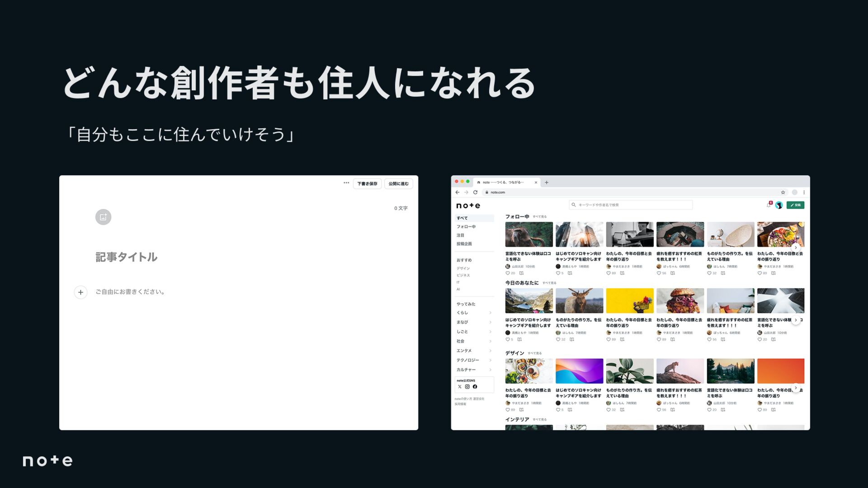Toggle heart on first 今日のあなたに article
This screenshot has width=868, height=488.
pyautogui.click(x=508, y=339)
